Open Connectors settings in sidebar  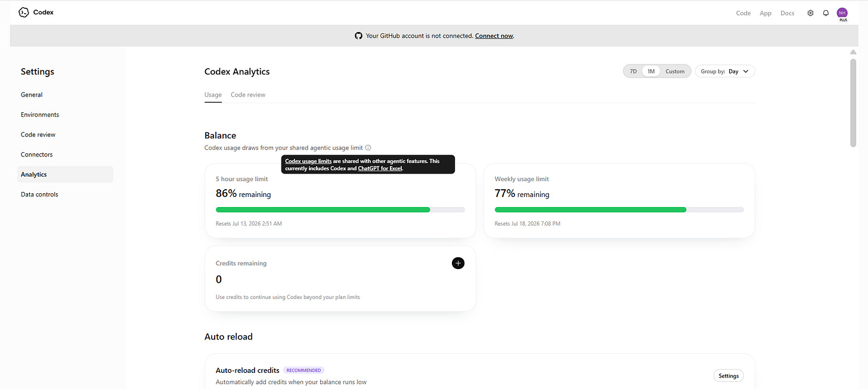(65, 155)
